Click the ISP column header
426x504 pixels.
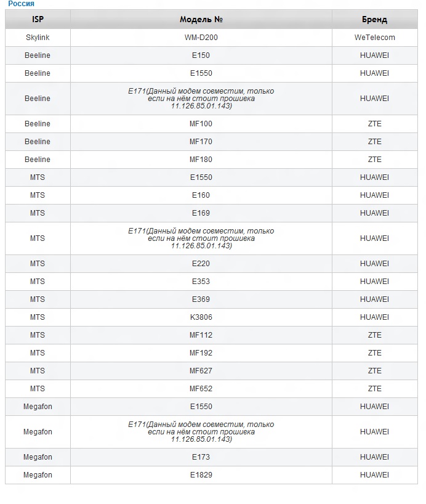click(38, 20)
